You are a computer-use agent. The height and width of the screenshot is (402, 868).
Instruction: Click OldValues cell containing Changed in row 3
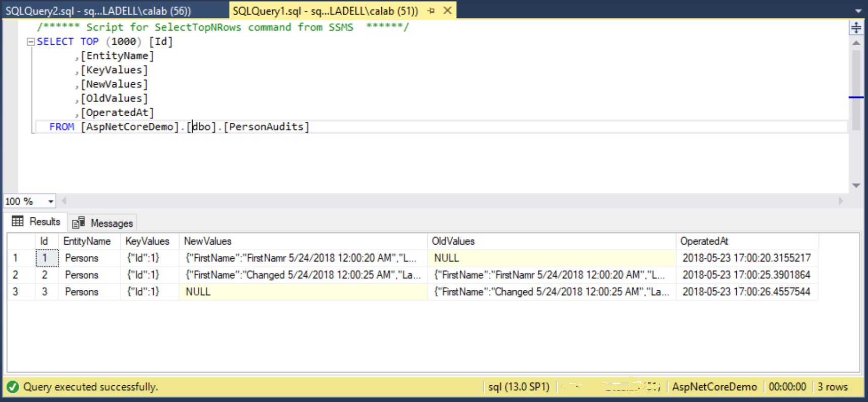552,292
